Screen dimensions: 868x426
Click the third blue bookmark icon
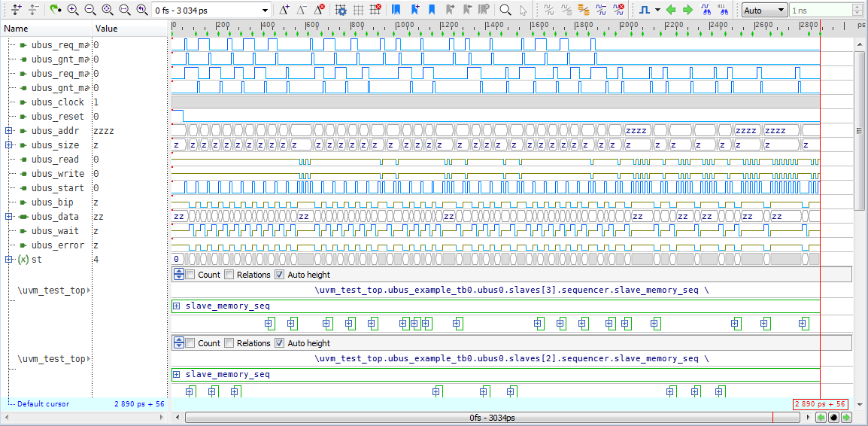point(432,10)
